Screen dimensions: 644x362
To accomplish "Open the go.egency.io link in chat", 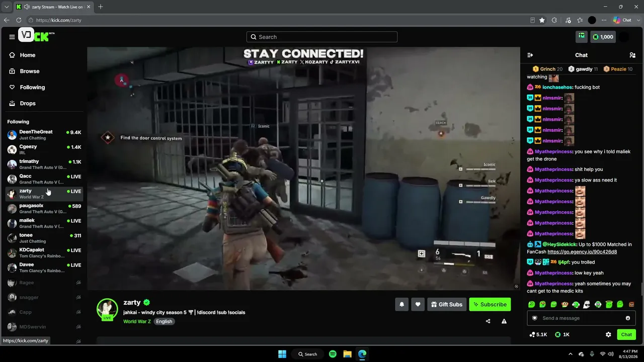I will point(582,252).
